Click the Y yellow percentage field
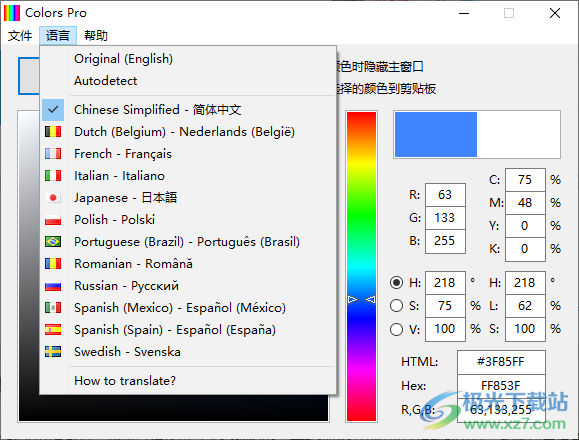 [x=525, y=226]
